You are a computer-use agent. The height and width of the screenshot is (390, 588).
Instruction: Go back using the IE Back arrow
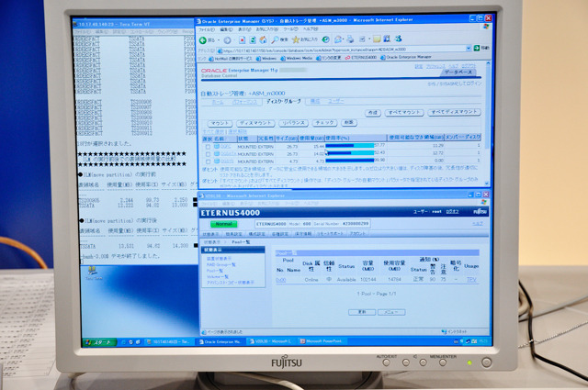[x=203, y=40]
